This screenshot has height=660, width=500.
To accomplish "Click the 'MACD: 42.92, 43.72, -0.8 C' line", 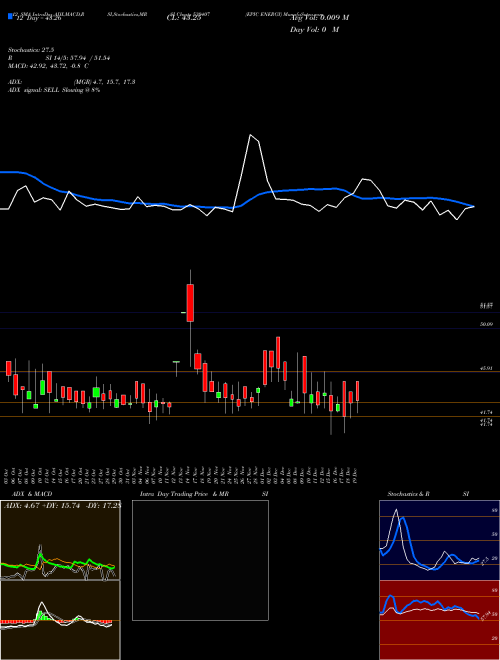I will 48,66.
